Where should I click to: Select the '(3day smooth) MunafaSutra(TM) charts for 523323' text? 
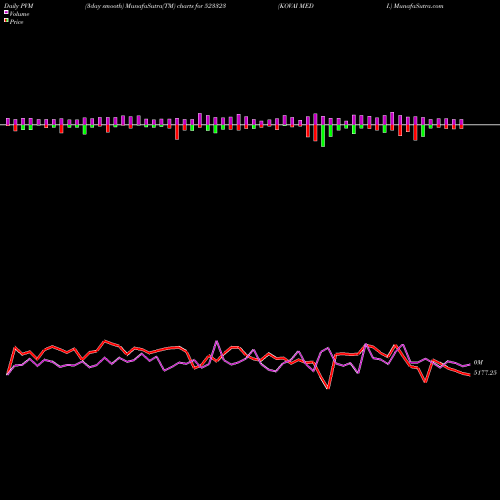pyautogui.click(x=155, y=6)
